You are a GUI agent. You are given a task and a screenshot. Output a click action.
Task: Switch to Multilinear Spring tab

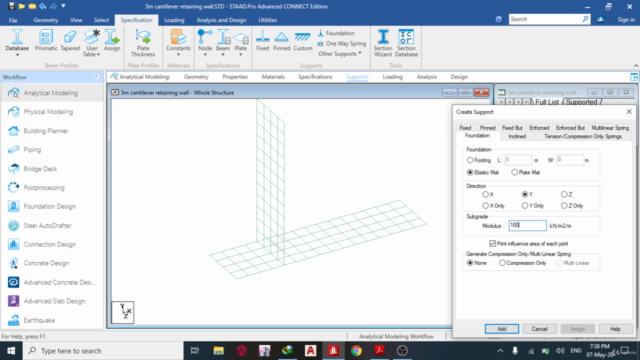pyautogui.click(x=610, y=128)
